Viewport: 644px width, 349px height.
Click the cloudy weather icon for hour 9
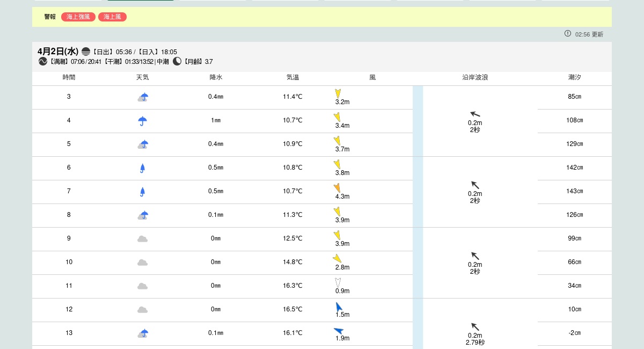point(142,239)
